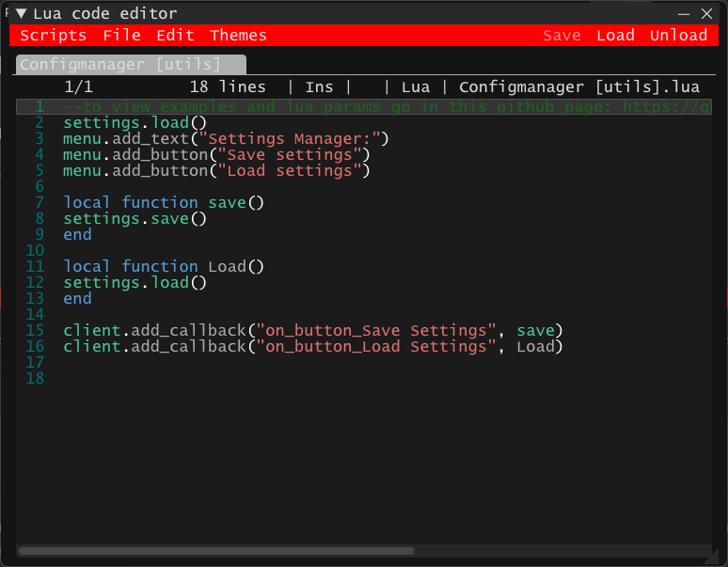This screenshot has width=728, height=567.
Task: Open the File menu
Action: click(x=121, y=36)
